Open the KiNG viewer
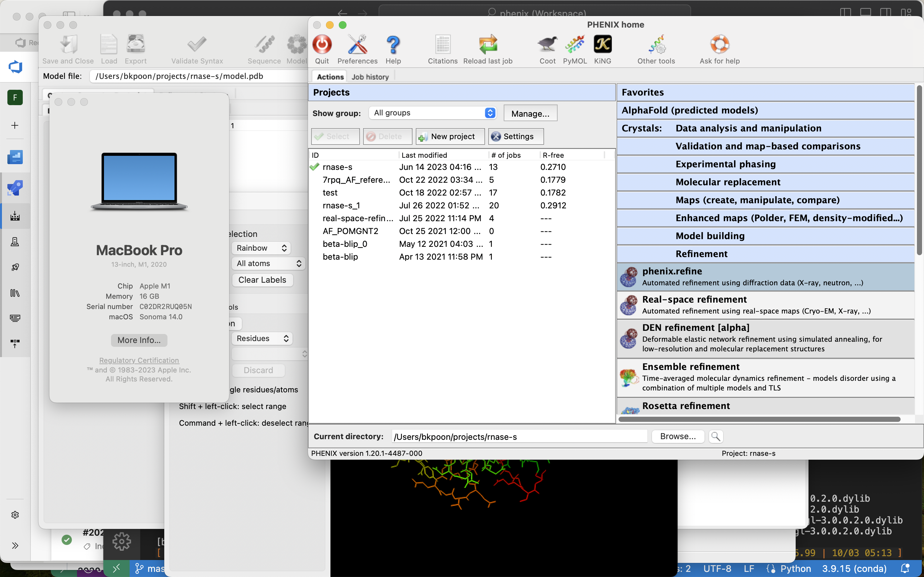Screen dimensions: 924x577 pos(603,45)
